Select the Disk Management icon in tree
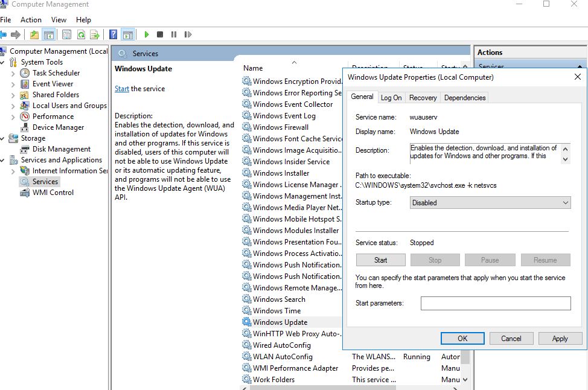The height and width of the screenshot is (390, 588). 25,149
